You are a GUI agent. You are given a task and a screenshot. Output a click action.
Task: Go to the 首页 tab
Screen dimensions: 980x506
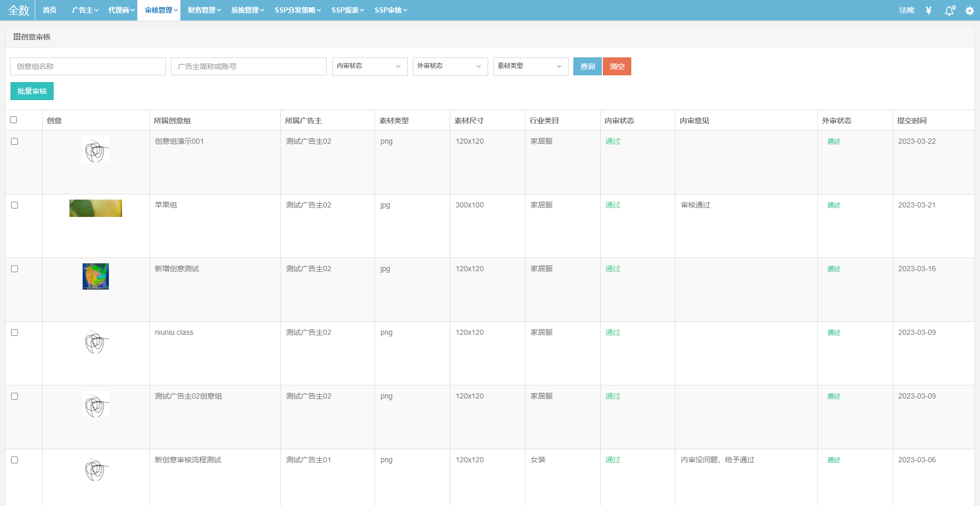click(49, 11)
